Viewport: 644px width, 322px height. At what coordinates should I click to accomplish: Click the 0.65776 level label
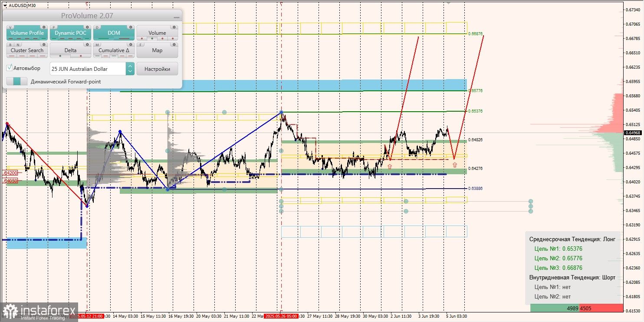[476, 91]
